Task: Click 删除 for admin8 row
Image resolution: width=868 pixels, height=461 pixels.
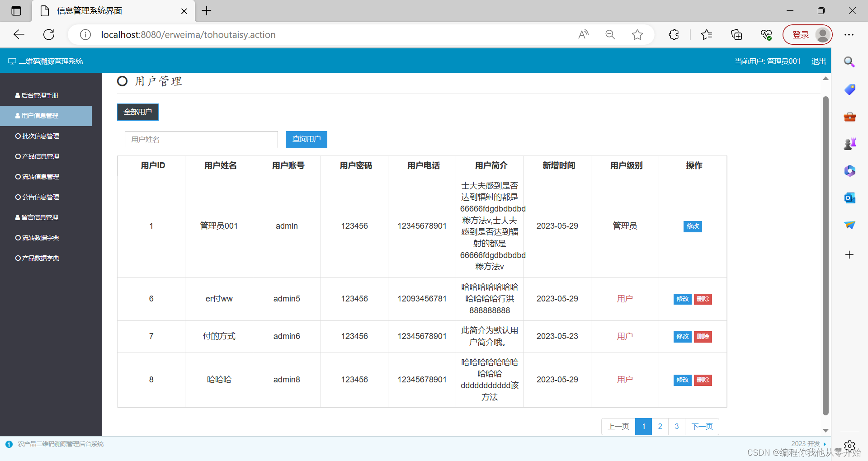Action: [x=703, y=380]
